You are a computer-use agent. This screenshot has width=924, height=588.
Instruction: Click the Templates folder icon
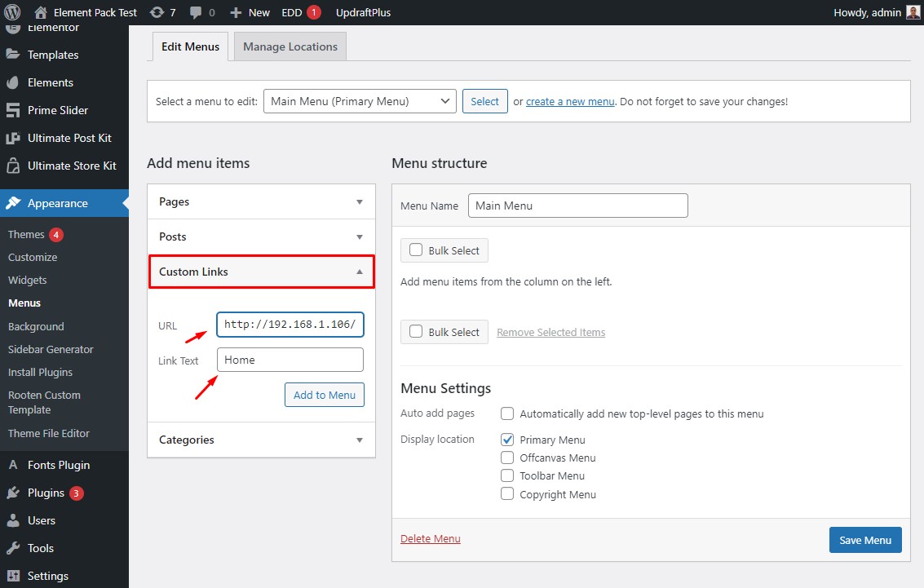pos(14,55)
